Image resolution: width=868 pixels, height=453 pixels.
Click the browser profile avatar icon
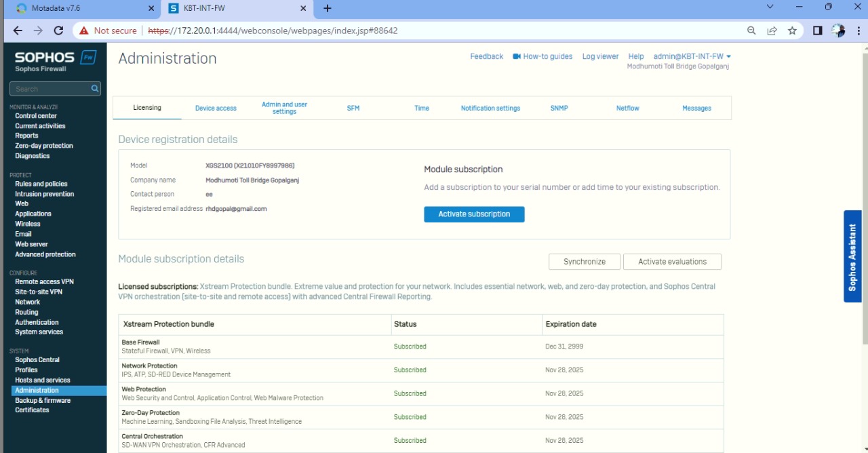tap(838, 31)
